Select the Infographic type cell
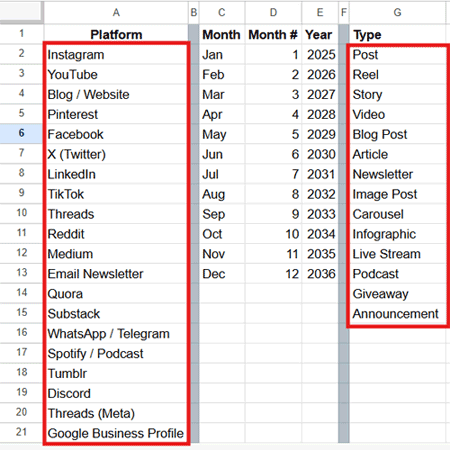 pos(397,233)
